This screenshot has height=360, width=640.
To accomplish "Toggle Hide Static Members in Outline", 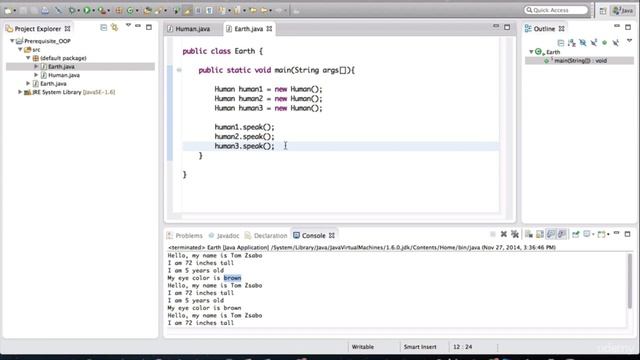I will [x=593, y=42].
